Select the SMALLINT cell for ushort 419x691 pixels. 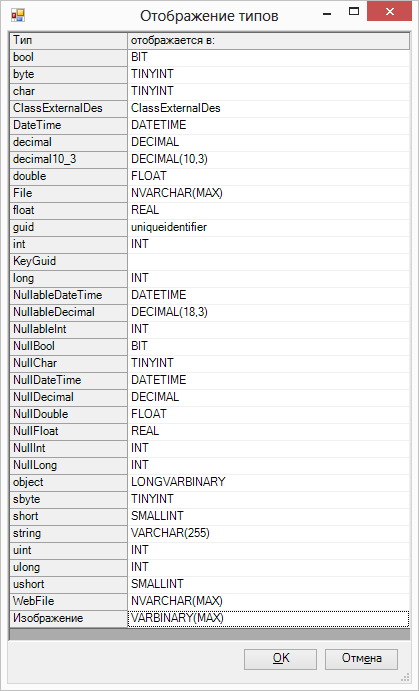pyautogui.click(x=268, y=584)
